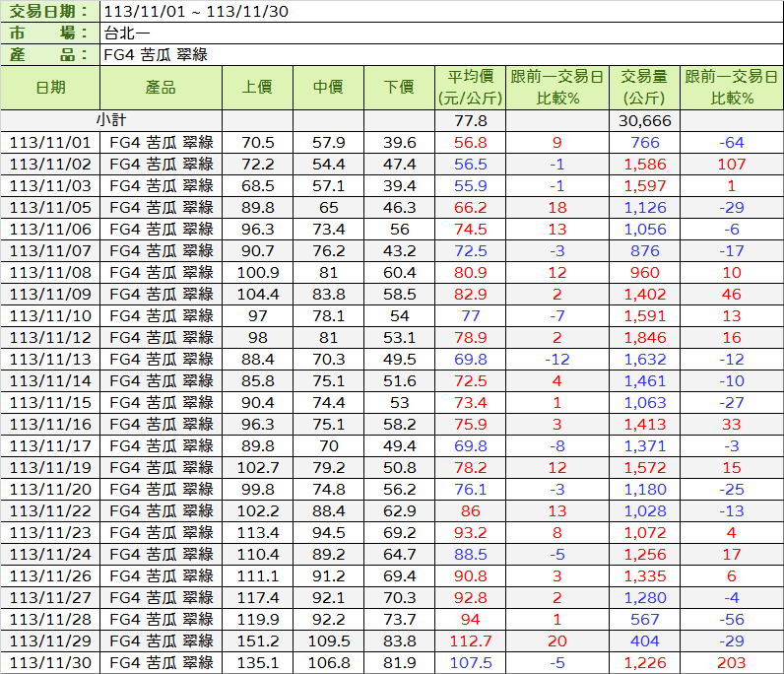The width and height of the screenshot is (784, 674).
Task: Select the subtotal average price 77.8
Action: 471,120
